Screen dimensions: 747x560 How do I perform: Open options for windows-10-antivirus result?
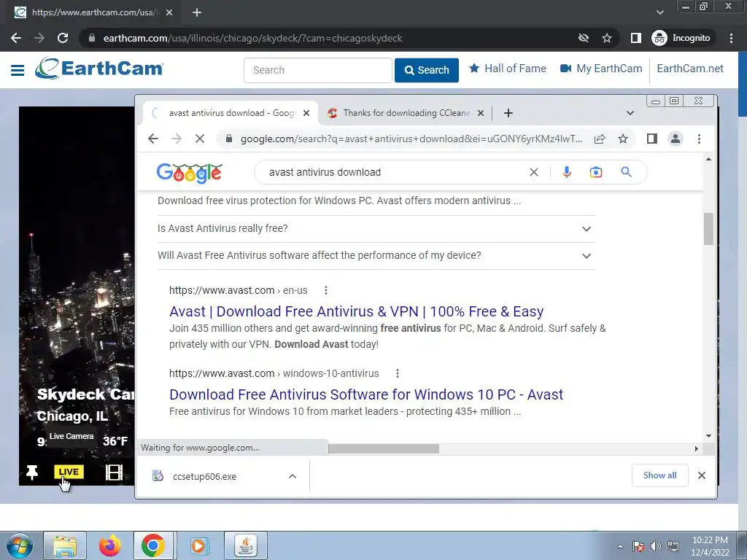pyautogui.click(x=398, y=373)
